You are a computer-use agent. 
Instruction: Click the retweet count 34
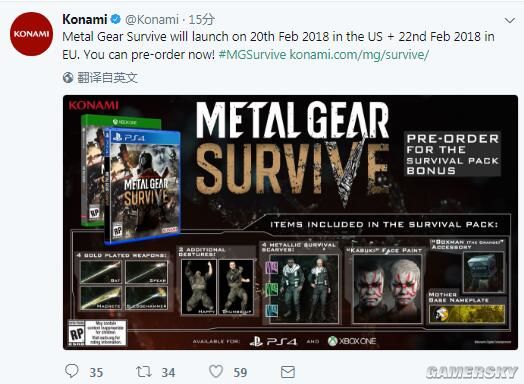pos(168,373)
